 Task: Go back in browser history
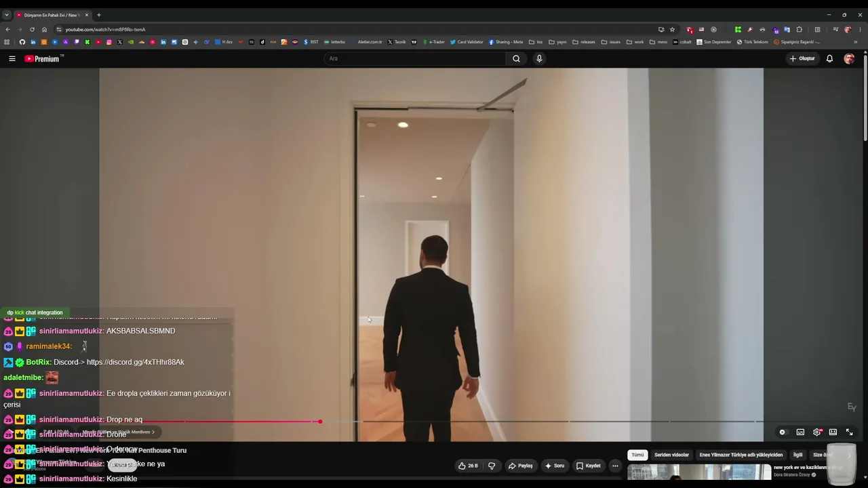tap(7, 30)
